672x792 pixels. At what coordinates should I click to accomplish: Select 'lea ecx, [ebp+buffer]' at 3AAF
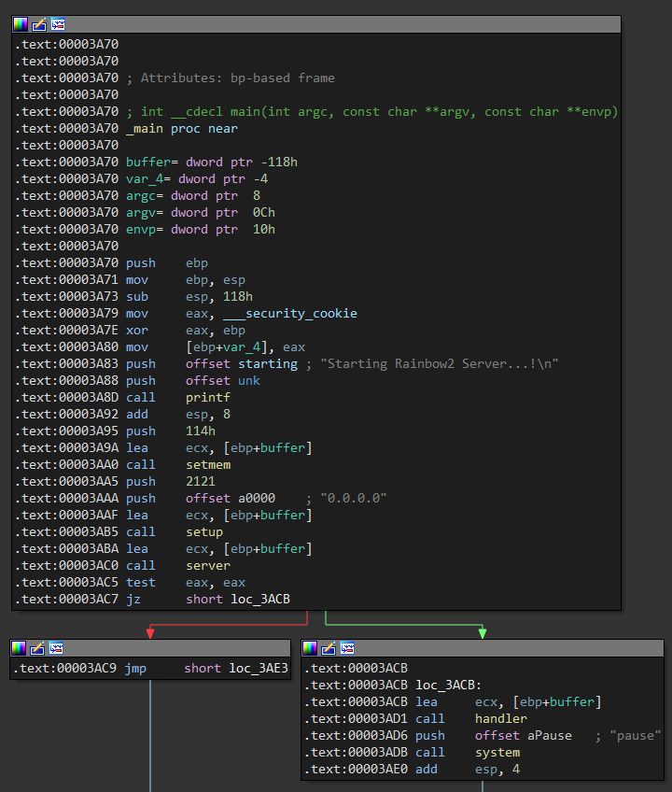(219, 516)
